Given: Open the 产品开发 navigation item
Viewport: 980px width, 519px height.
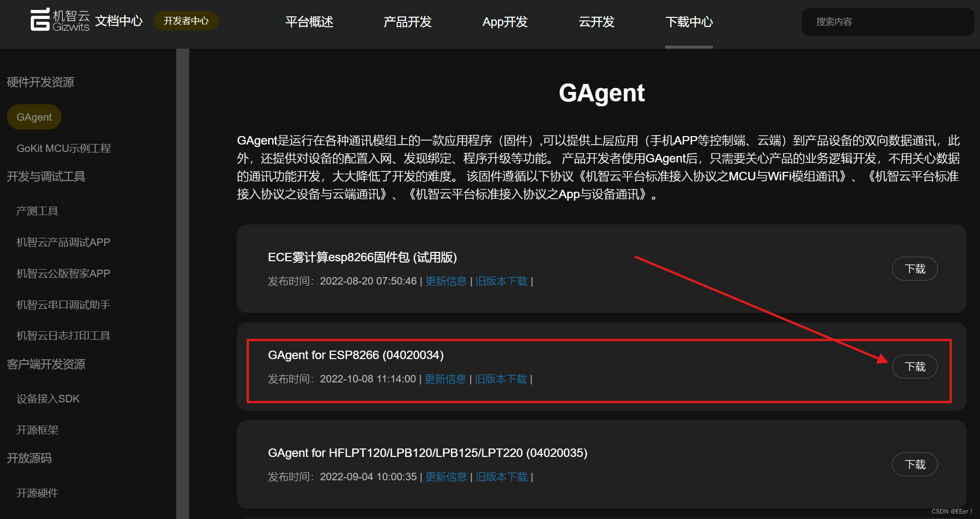Looking at the screenshot, I should click(408, 22).
